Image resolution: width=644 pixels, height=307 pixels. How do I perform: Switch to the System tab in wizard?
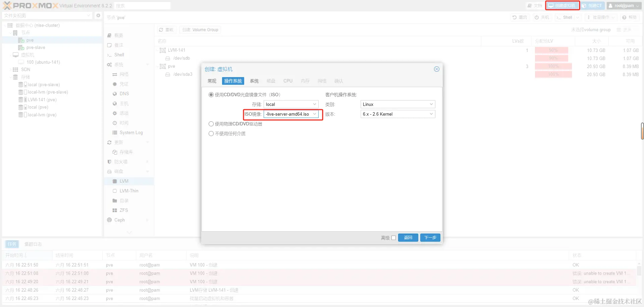[x=254, y=81]
